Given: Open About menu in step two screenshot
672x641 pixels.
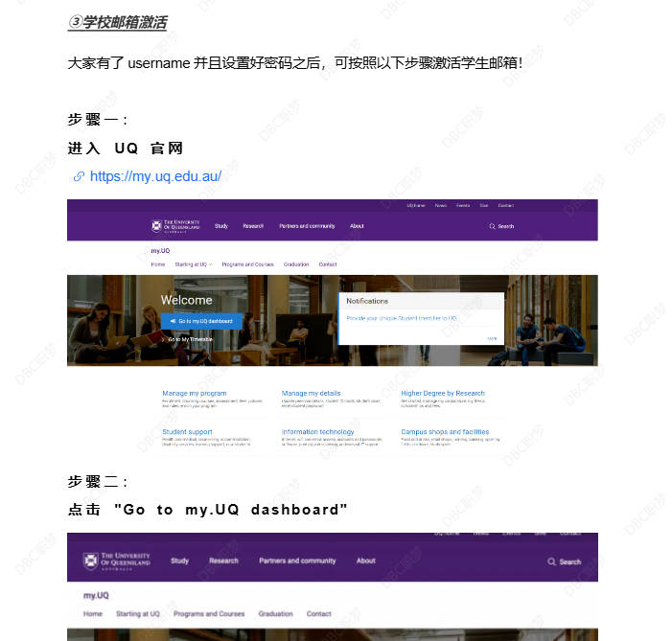Looking at the screenshot, I should [366, 561].
